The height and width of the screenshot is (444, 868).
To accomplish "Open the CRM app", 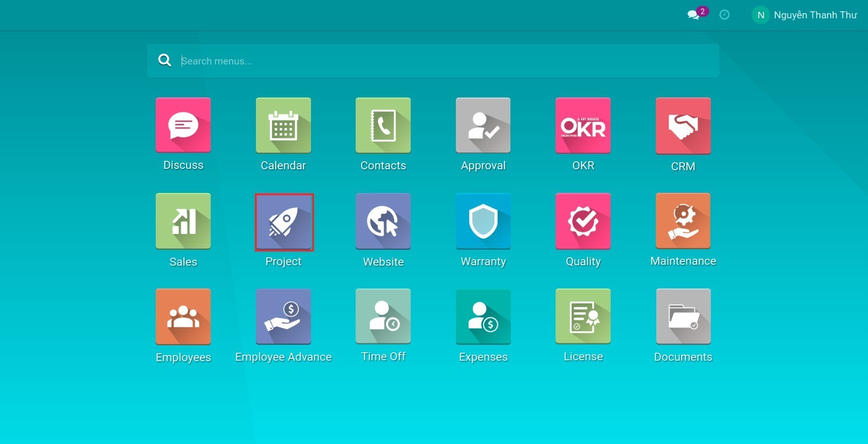I will (683, 125).
